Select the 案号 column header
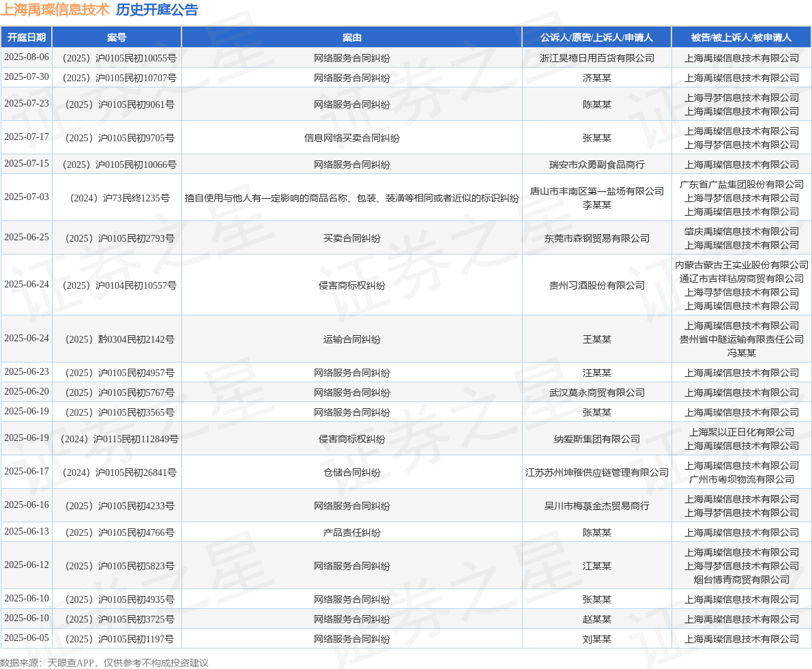This screenshot has width=812, height=669. 117,38
